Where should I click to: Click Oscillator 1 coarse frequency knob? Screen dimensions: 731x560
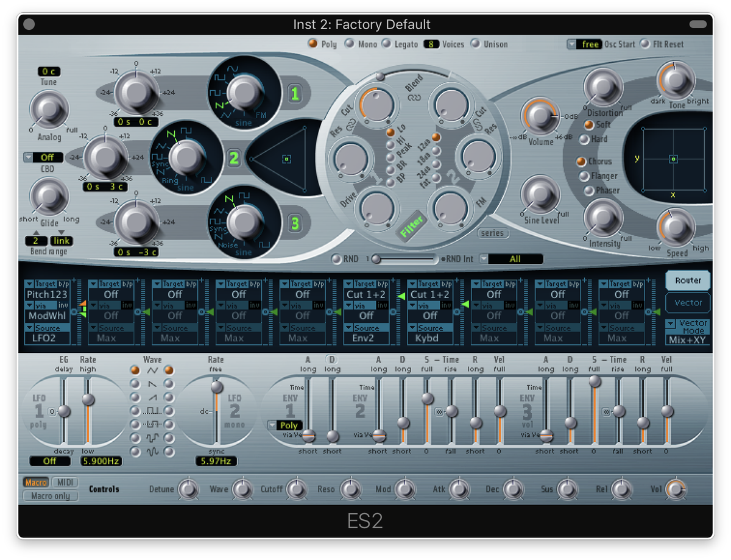(x=136, y=93)
